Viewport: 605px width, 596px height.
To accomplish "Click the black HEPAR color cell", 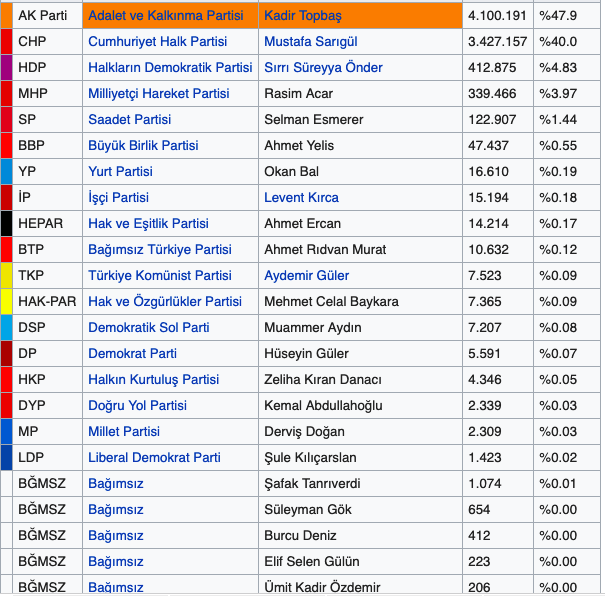I will click(x=6, y=224).
